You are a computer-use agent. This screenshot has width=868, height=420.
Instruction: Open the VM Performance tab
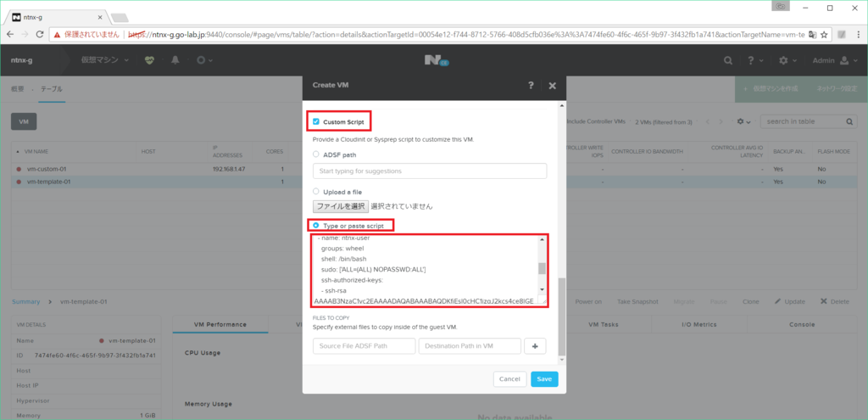[x=220, y=324]
